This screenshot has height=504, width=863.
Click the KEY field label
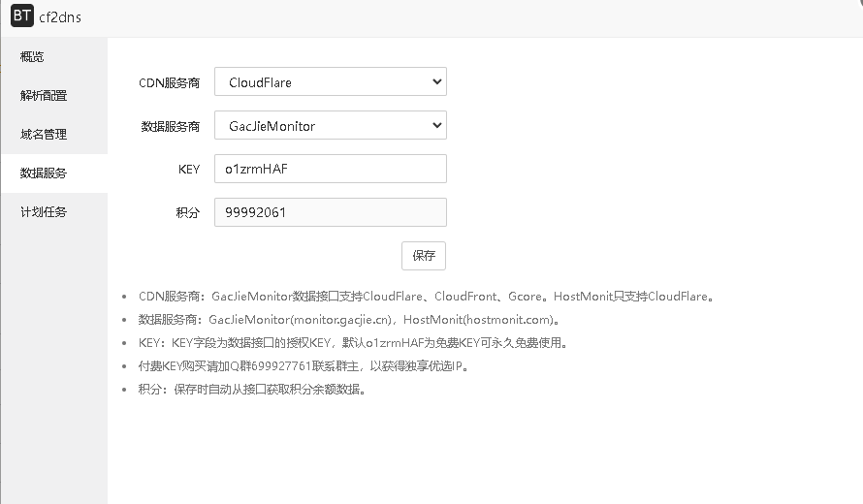click(x=188, y=170)
